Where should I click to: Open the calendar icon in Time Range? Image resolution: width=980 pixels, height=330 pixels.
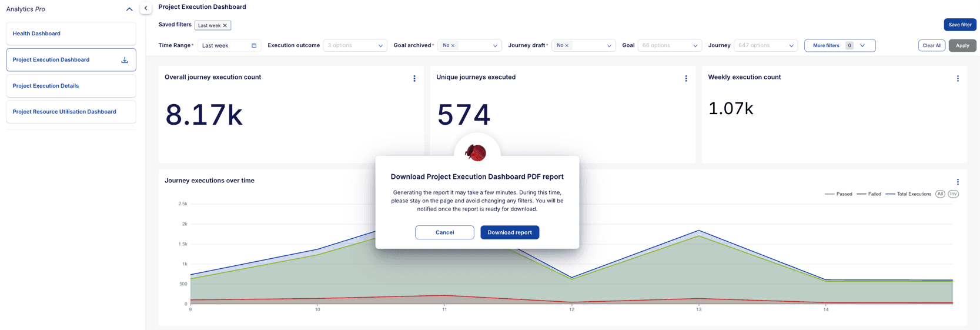coord(254,45)
